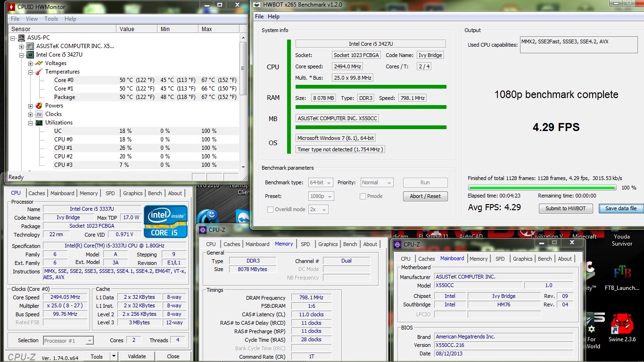The height and width of the screenshot is (362, 644).
Task: Click the HWMonitor lightning title bar icon
Action: tap(11, 7)
